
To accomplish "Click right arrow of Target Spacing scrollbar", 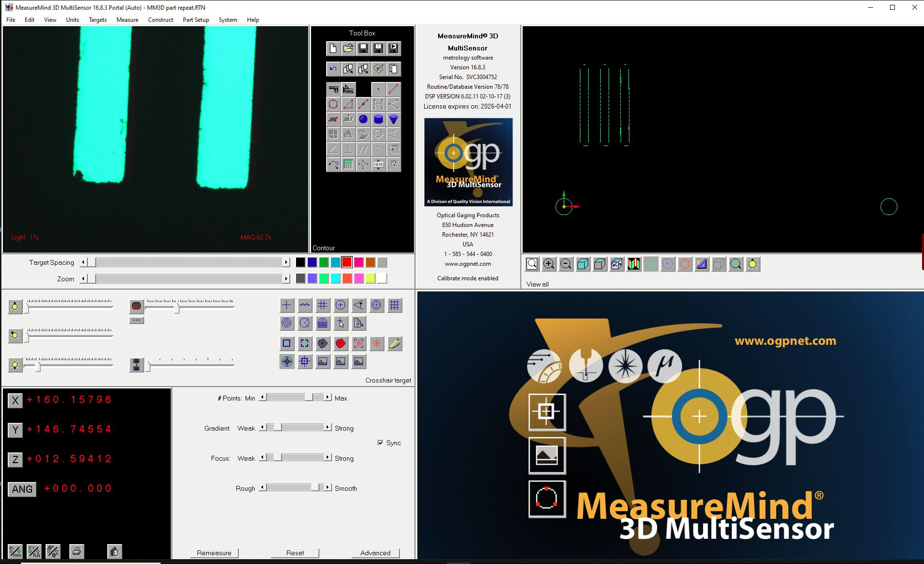I will point(286,262).
